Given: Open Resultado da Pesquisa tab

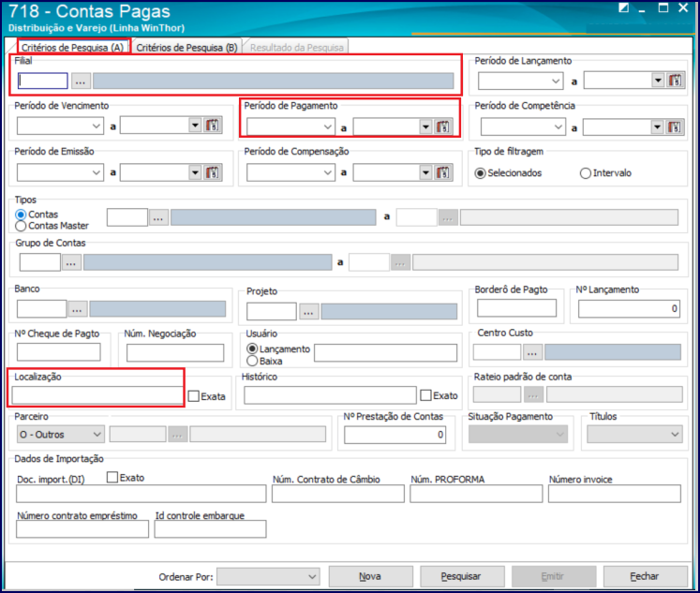Looking at the screenshot, I should tap(297, 47).
